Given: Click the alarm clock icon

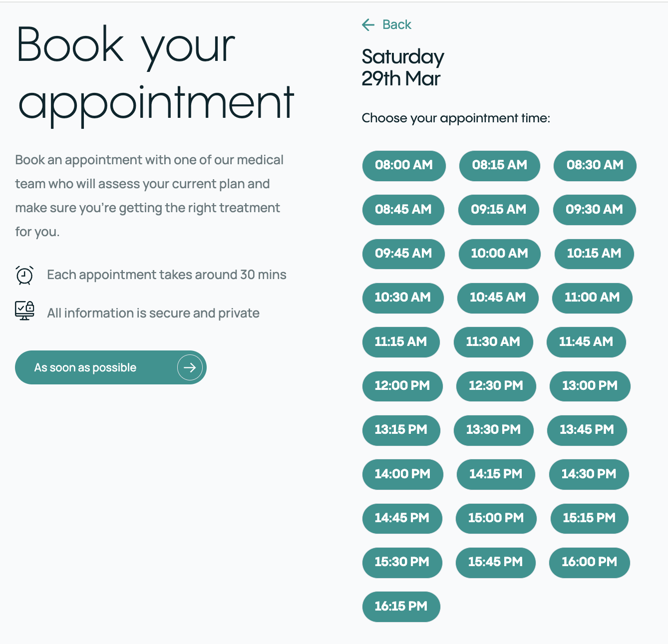Looking at the screenshot, I should [x=24, y=275].
